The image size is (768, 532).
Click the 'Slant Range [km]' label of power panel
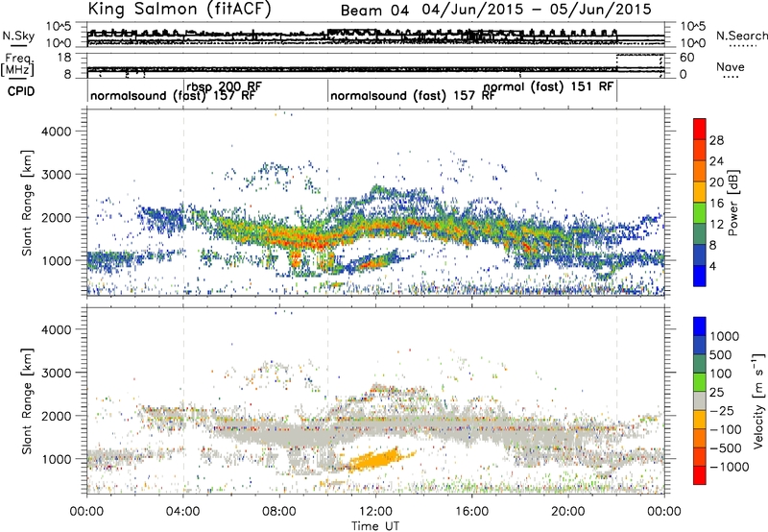[x=27, y=204]
